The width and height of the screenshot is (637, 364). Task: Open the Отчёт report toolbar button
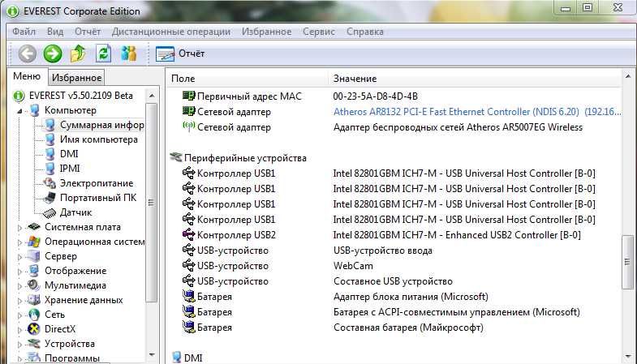tap(180, 54)
